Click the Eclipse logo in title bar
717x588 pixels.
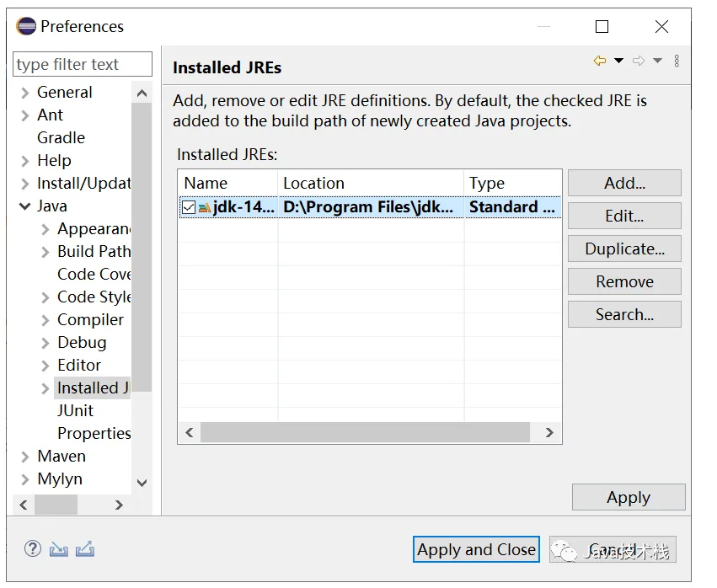(26, 26)
